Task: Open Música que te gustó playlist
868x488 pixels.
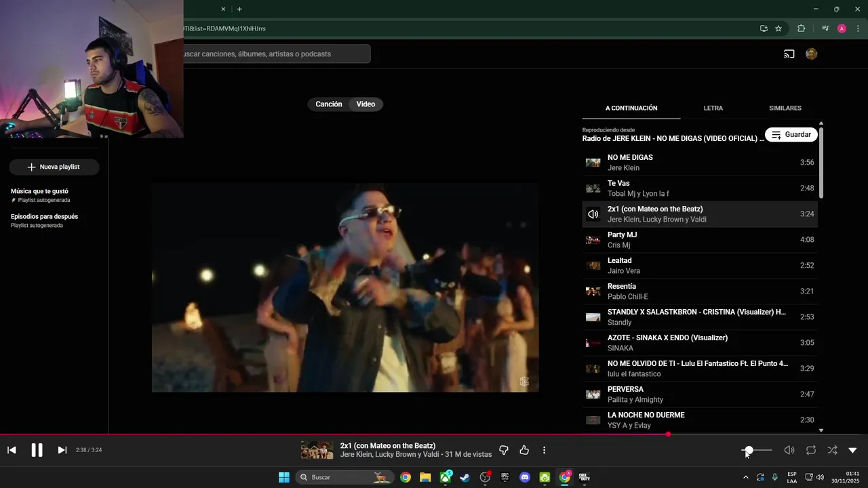Action: coord(39,195)
